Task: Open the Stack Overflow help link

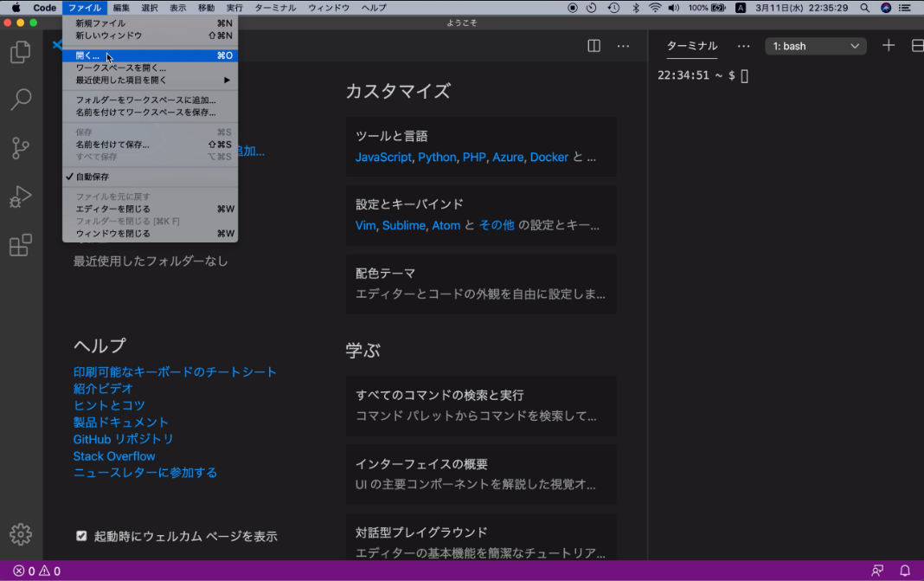Action: [113, 456]
